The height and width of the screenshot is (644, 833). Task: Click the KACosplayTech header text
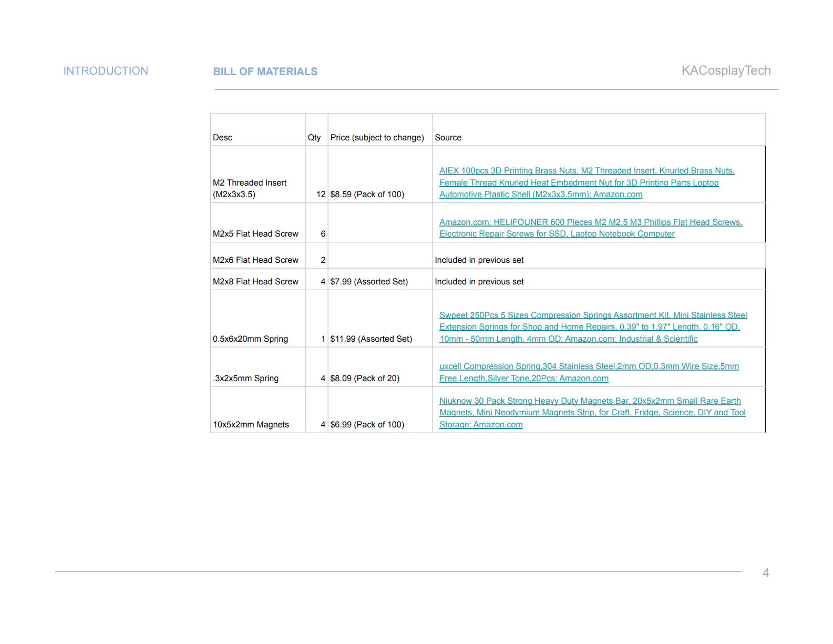[x=726, y=70]
